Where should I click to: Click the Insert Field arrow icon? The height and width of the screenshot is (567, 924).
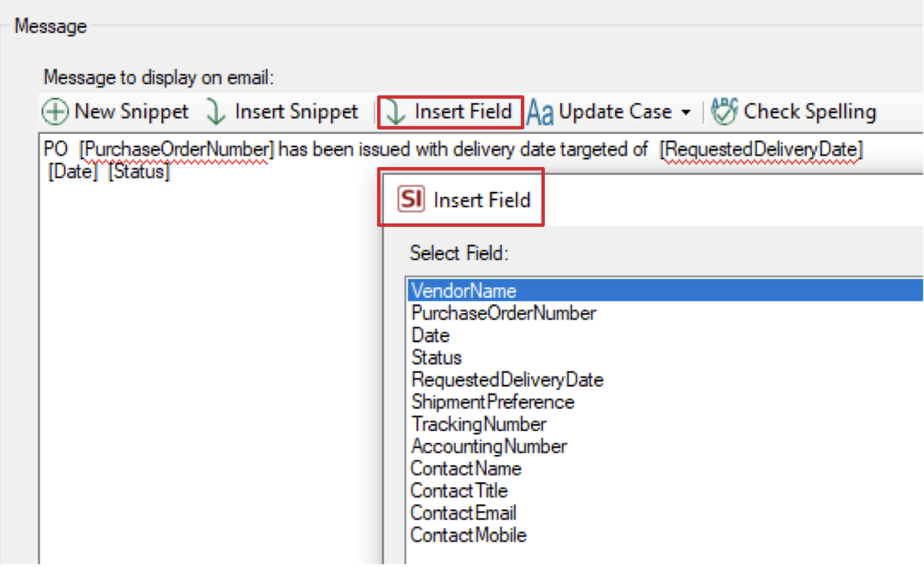(x=395, y=111)
